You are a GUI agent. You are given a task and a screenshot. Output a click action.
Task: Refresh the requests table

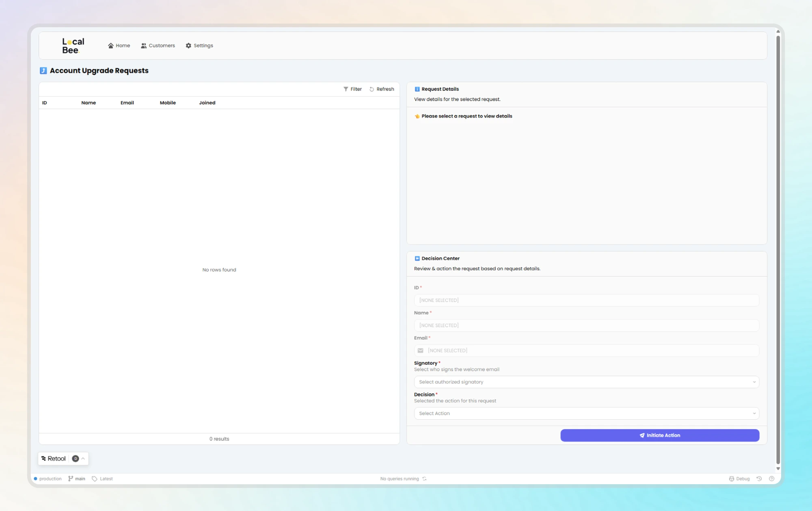click(382, 89)
